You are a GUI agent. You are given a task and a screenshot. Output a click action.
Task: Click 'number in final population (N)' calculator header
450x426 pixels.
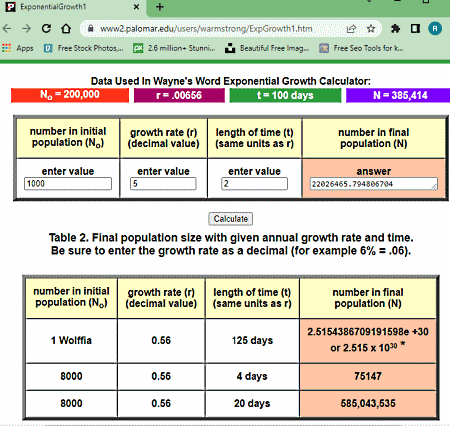pos(374,138)
